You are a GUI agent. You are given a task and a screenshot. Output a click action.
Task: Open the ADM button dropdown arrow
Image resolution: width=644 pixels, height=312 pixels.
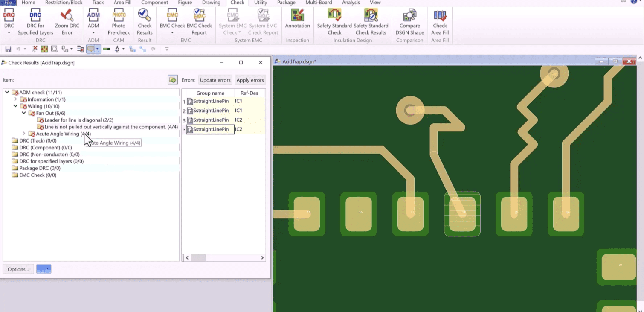tap(93, 32)
